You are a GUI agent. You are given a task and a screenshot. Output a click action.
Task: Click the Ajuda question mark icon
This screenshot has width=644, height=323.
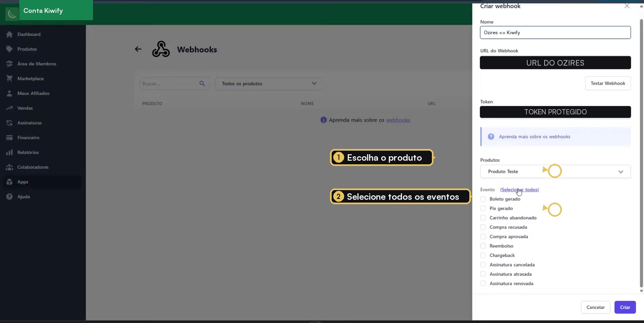9,197
